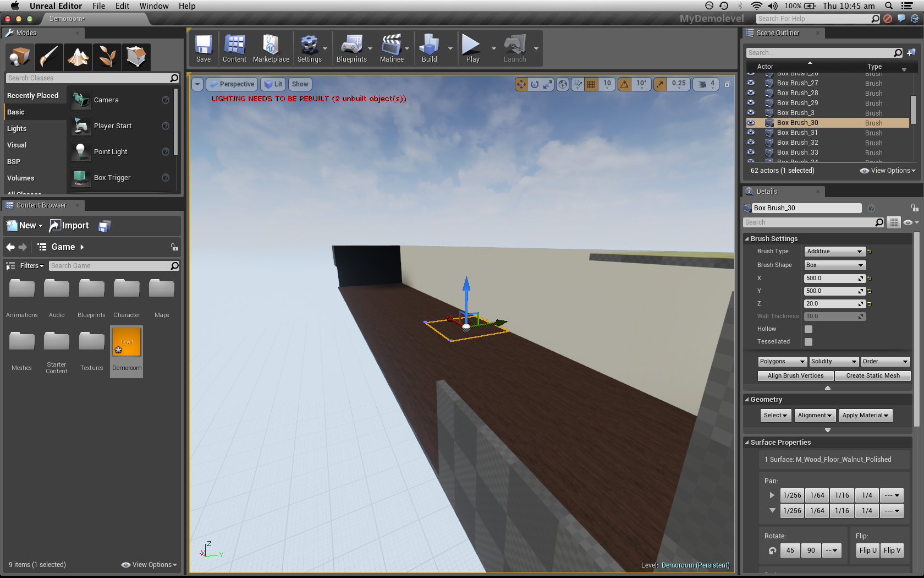This screenshot has height=578, width=924.
Task: Click the Align Brush Vertices button
Action: [795, 376]
